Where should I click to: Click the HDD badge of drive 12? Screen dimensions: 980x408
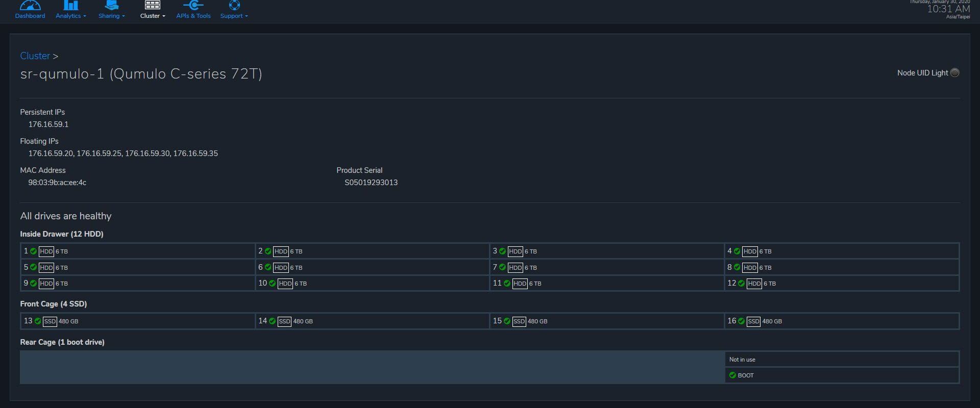click(x=754, y=284)
